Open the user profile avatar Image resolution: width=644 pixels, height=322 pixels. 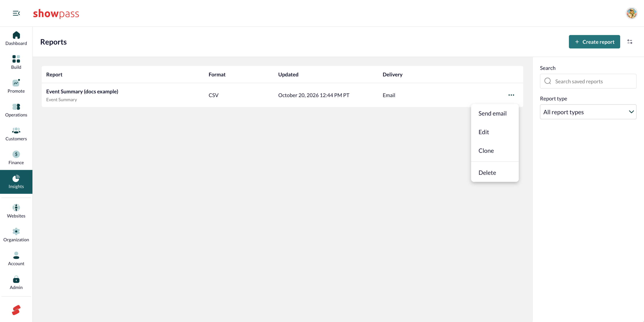tap(631, 13)
